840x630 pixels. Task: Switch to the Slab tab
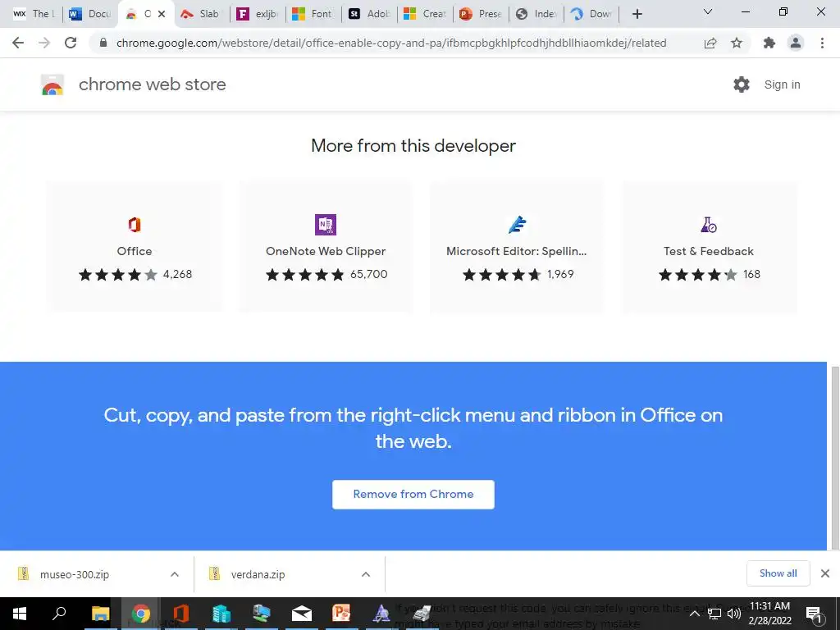coord(201,14)
